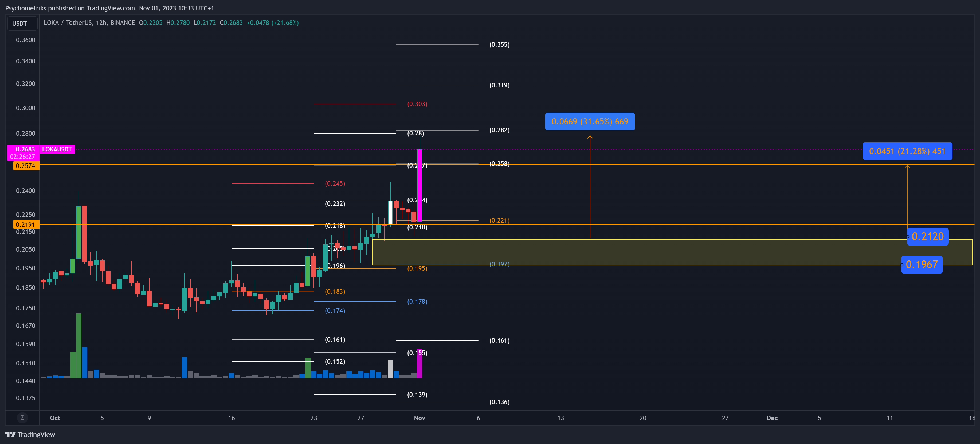
Task: Click the blue (0.174) level label
Action: [x=335, y=311]
